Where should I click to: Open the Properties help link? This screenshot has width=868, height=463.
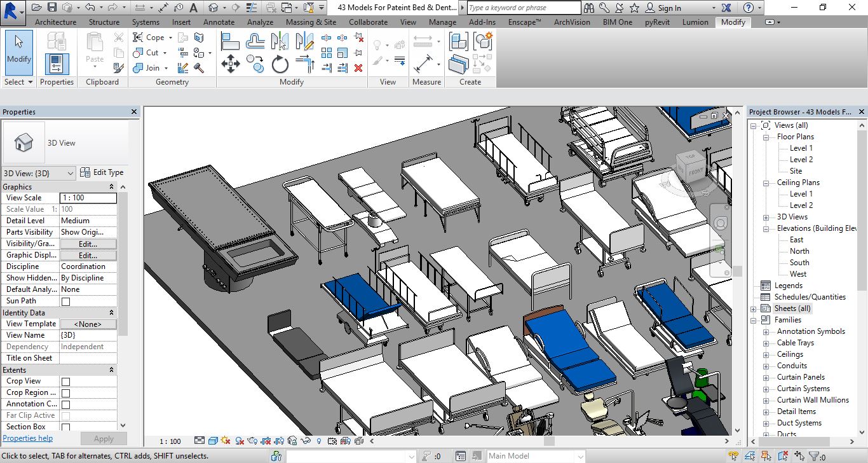(28, 438)
